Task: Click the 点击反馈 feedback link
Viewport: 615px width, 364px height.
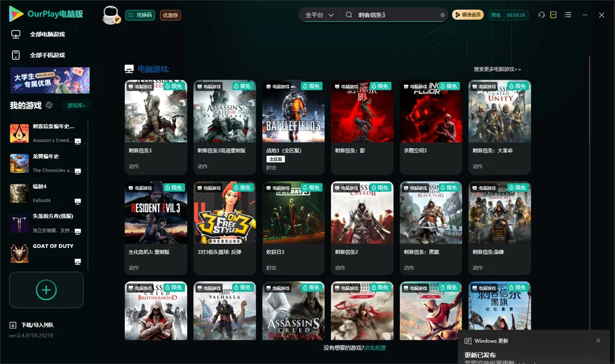Action: (x=375, y=348)
